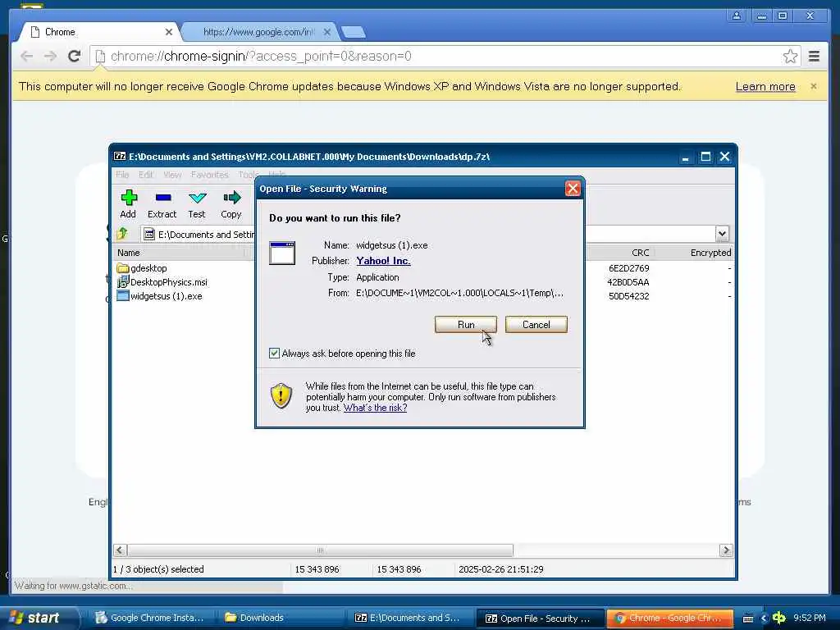Screen dimensions: 840x630
Task: Click the Run button in Security Warning
Action: point(466,325)
